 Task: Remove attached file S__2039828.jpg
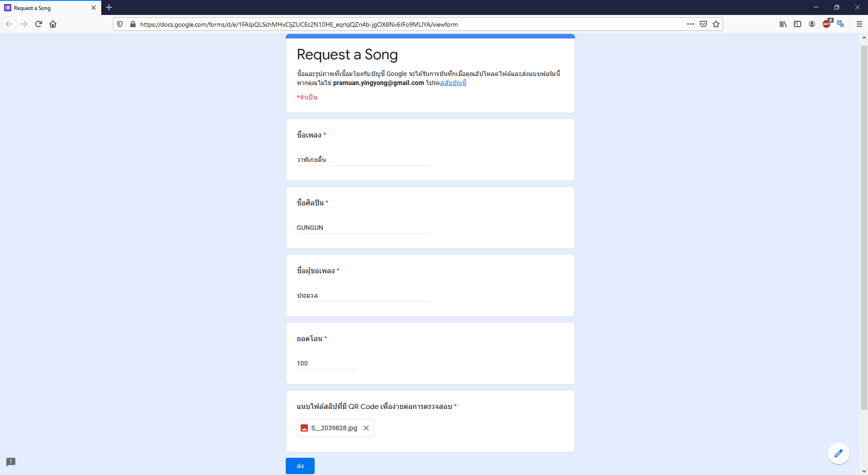click(366, 428)
